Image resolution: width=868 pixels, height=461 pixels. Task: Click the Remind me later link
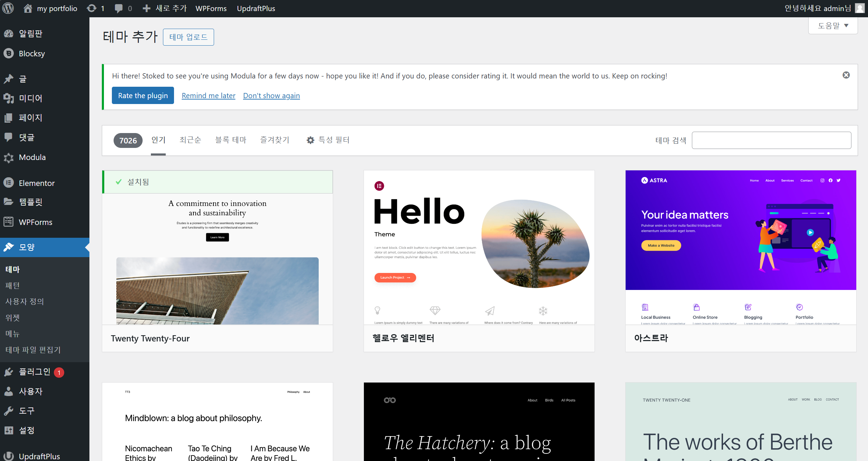[x=209, y=95]
